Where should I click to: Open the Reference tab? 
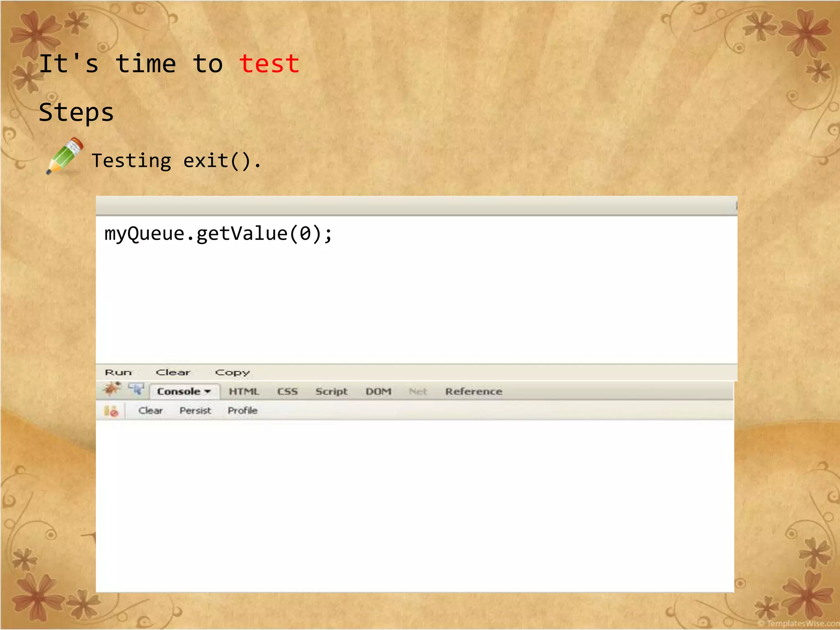click(x=474, y=392)
